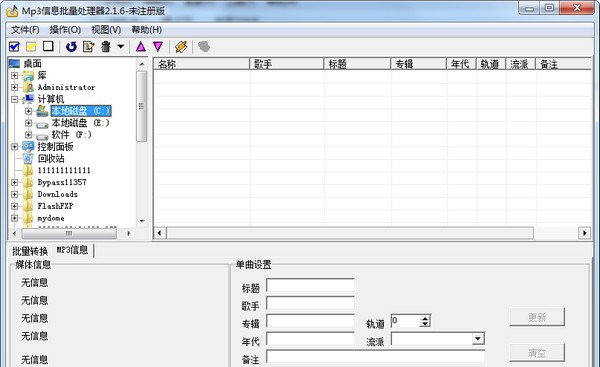Open the dropdown arrow beside the stamp icon
The height and width of the screenshot is (367, 600).
pyautogui.click(x=121, y=47)
